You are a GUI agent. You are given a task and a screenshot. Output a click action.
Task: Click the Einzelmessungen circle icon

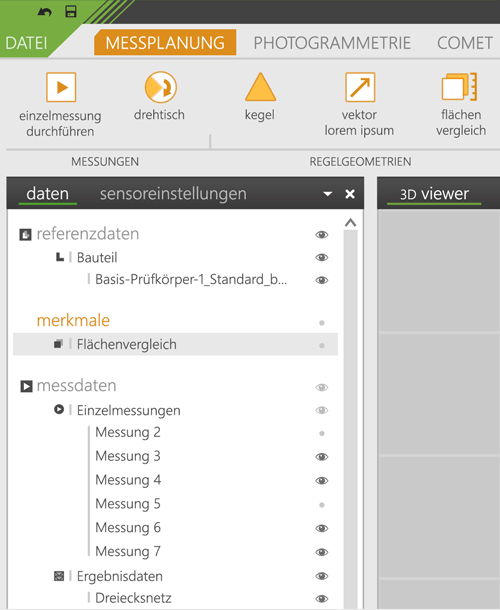pos(59,410)
